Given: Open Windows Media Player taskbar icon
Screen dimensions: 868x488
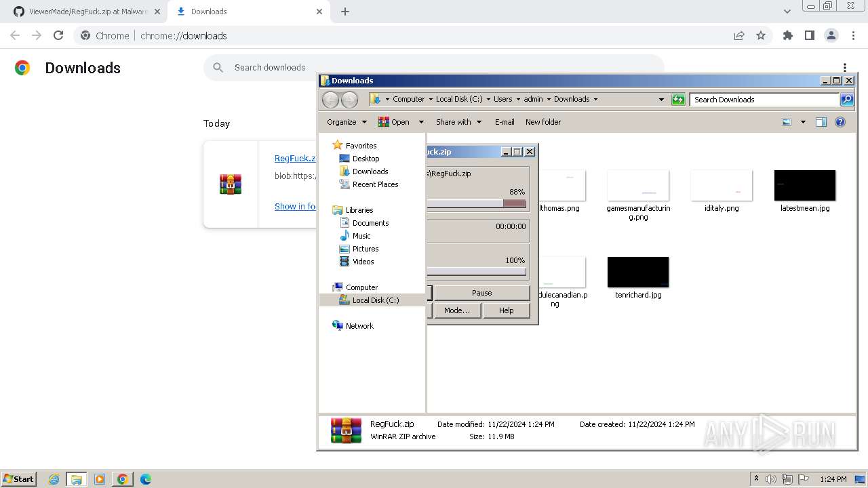Looking at the screenshot, I should (x=100, y=479).
